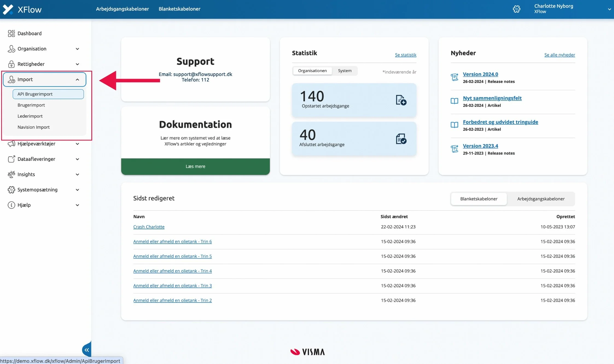Viewport: 614px width, 364px height.
Task: Expand the Organisation menu
Action: click(x=77, y=49)
